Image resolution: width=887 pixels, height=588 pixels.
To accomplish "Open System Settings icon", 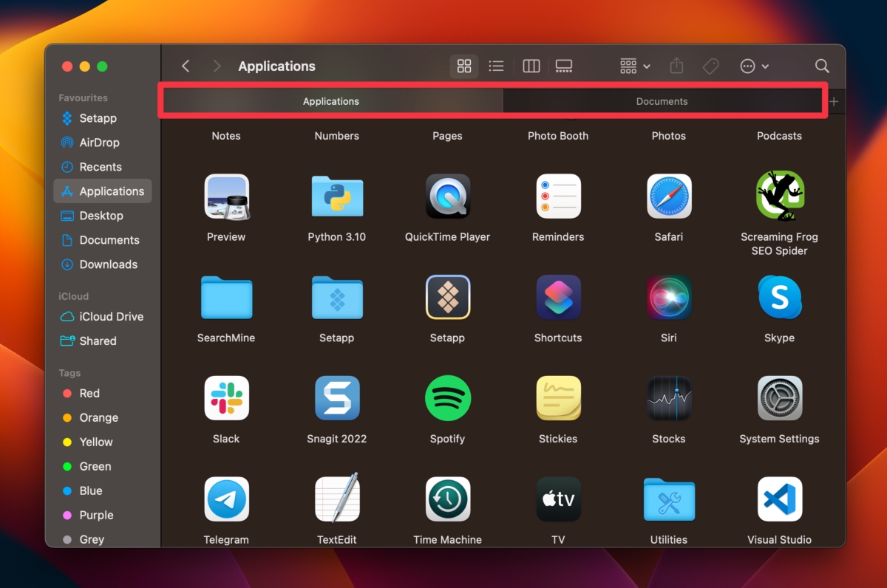I will point(779,398).
